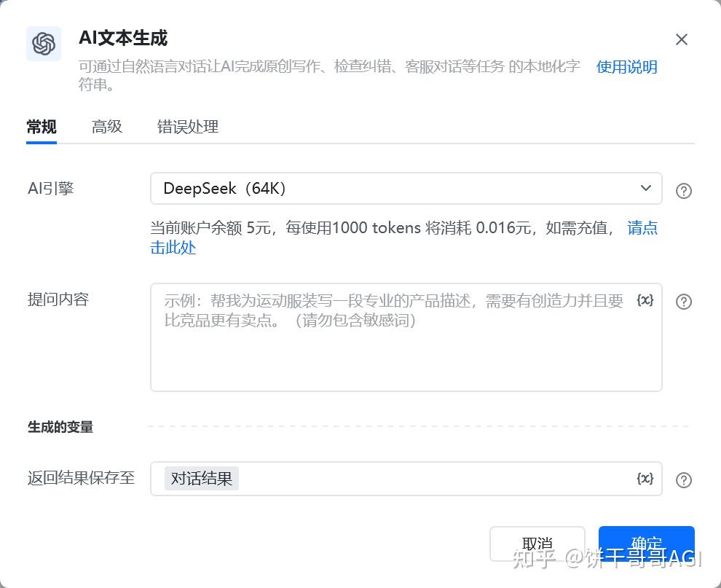Screen dimensions: 721x588
Task: Open the AI引擎 DeepSeek (64K) dropdown
Action: point(406,188)
